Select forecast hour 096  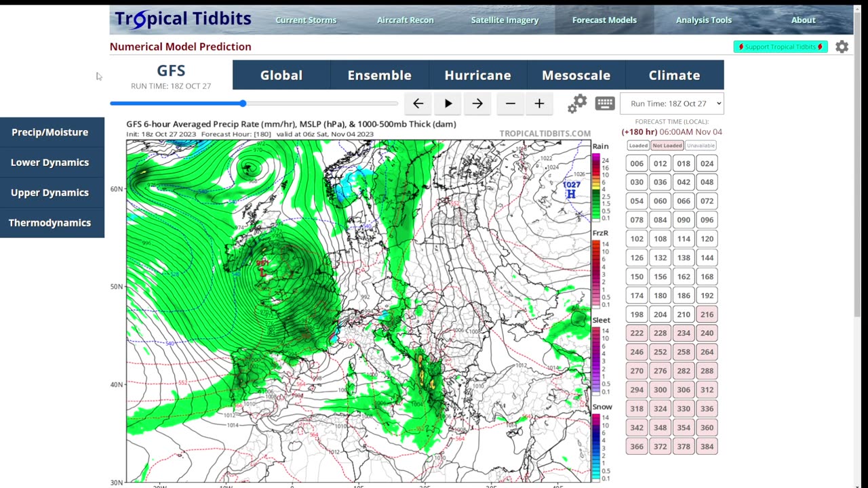pyautogui.click(x=707, y=220)
